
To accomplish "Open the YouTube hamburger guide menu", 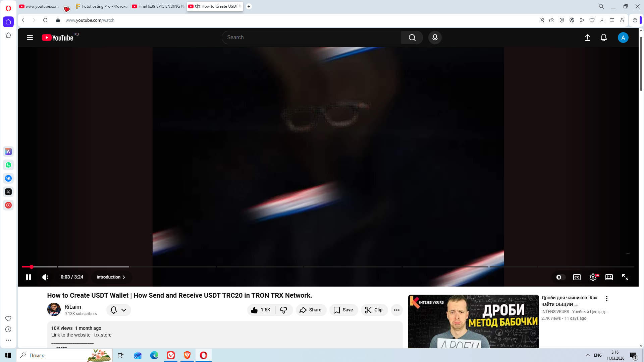I will [30, 38].
